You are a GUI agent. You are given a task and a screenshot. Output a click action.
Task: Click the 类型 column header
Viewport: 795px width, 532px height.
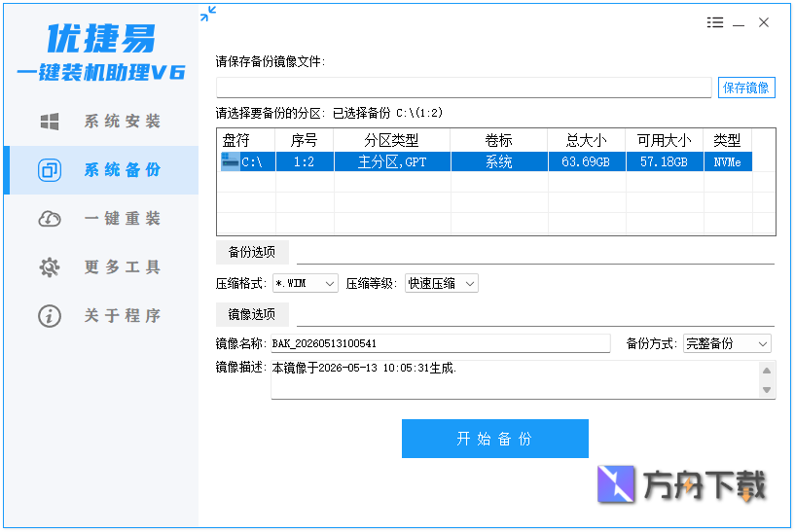click(x=727, y=140)
